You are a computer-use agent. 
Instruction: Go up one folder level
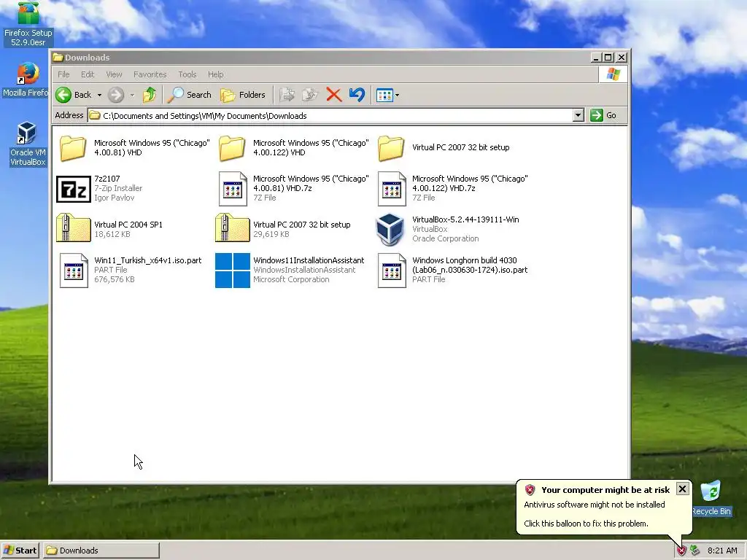(x=150, y=95)
